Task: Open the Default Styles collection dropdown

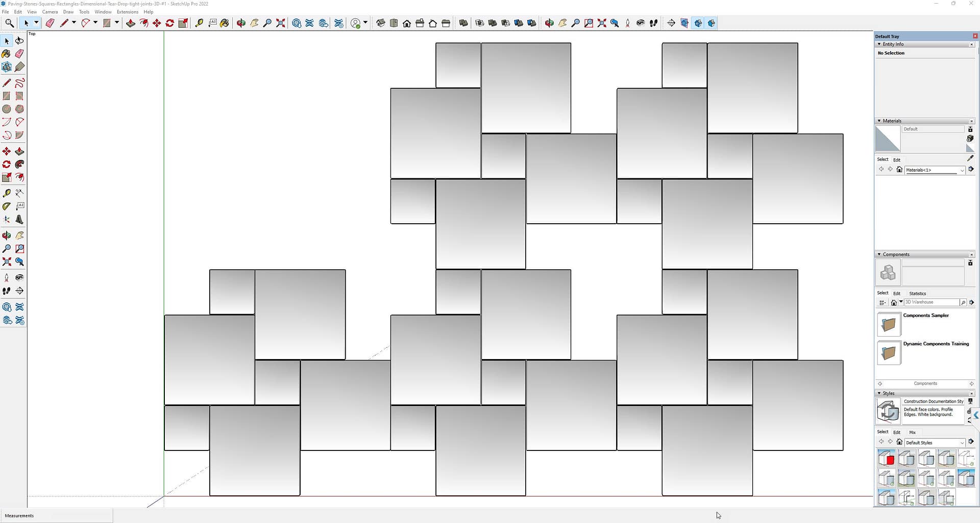Action: click(x=962, y=443)
